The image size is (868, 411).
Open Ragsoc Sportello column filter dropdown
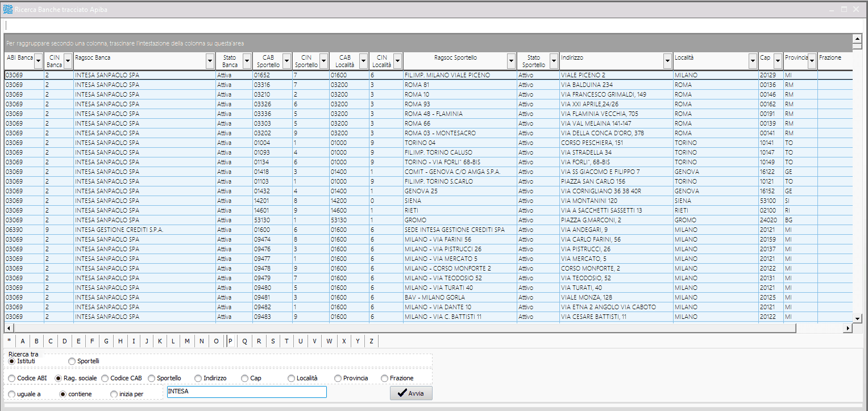click(x=512, y=60)
